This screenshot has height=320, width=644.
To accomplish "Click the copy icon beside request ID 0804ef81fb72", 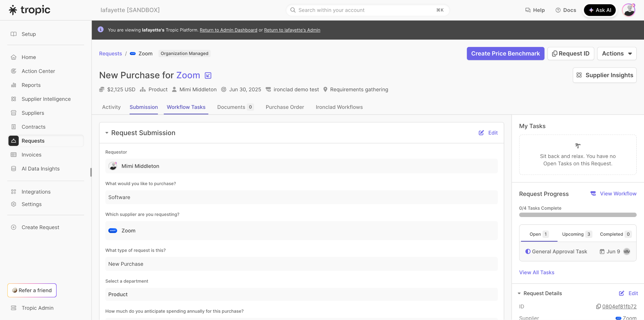I will [x=598, y=306].
